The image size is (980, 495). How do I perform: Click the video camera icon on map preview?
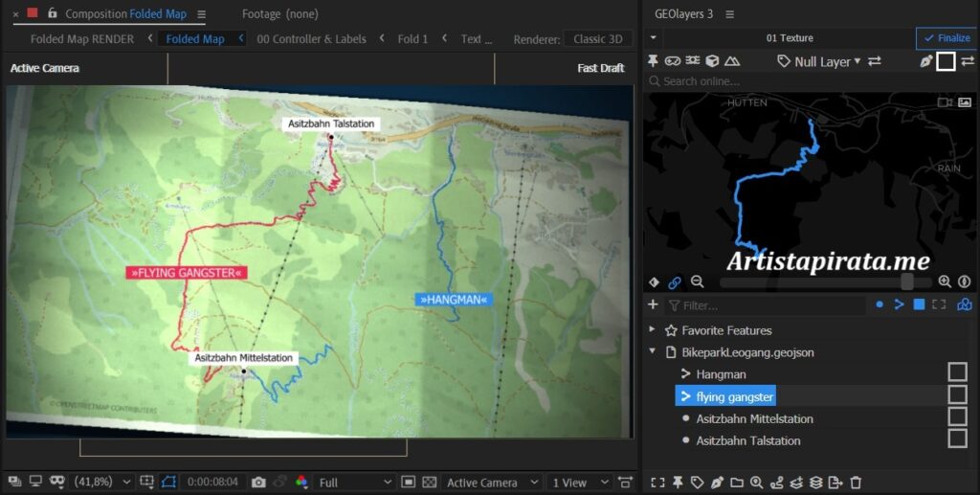(x=945, y=101)
